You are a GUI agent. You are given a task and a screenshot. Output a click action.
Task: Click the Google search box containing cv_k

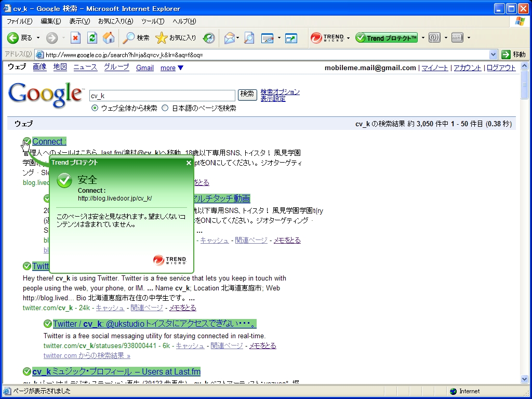click(x=162, y=96)
